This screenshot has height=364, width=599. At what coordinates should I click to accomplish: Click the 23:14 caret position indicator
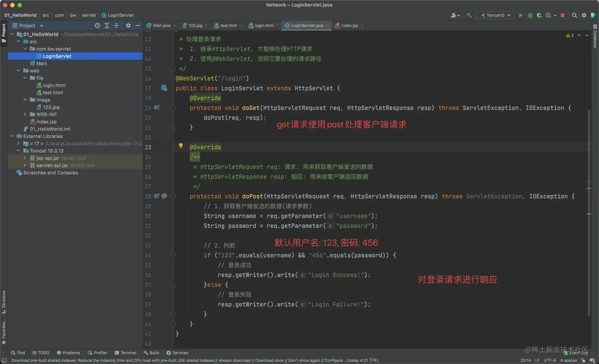[x=526, y=360]
